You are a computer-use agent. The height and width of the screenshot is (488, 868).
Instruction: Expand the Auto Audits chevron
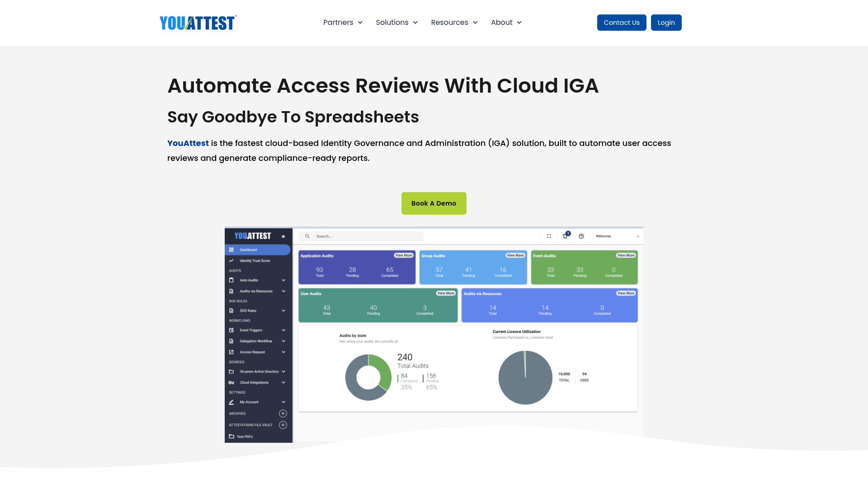283,280
